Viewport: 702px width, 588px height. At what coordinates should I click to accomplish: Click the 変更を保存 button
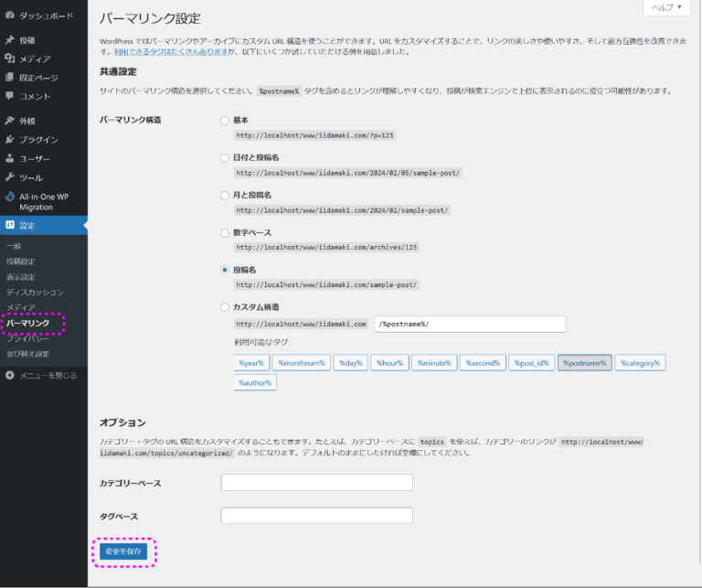pyautogui.click(x=124, y=551)
